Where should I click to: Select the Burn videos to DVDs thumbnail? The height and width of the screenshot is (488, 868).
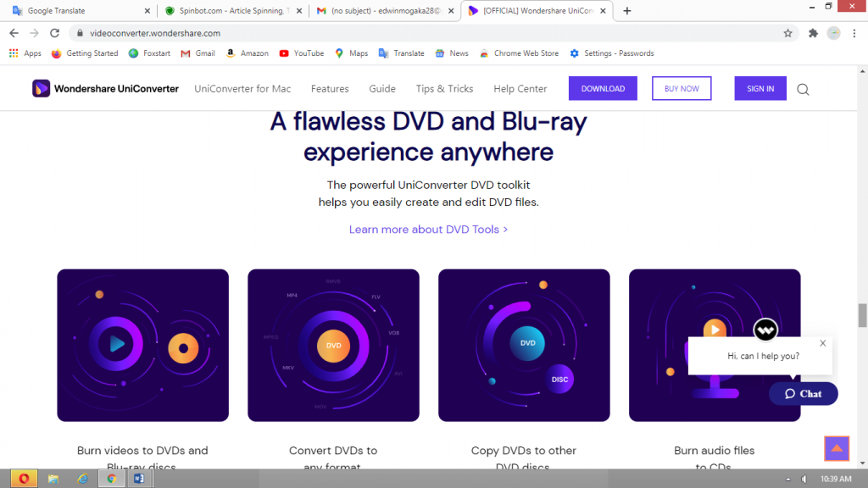[x=142, y=346]
